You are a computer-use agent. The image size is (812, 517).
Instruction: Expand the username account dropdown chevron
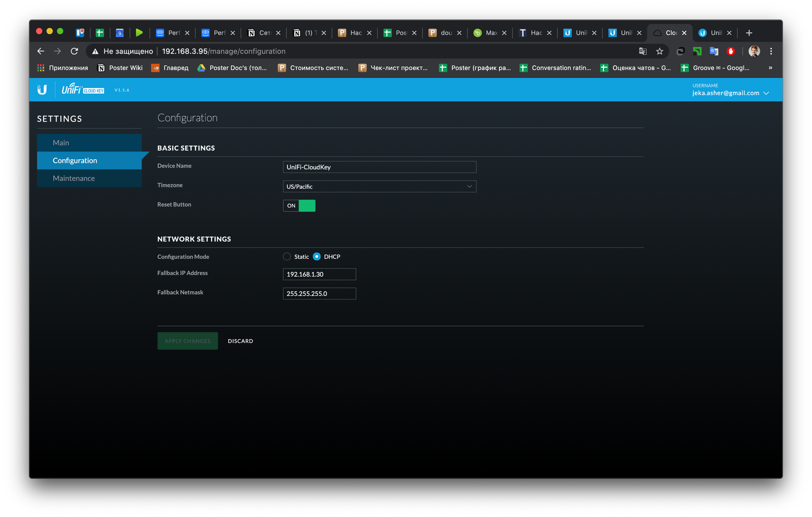coord(766,93)
